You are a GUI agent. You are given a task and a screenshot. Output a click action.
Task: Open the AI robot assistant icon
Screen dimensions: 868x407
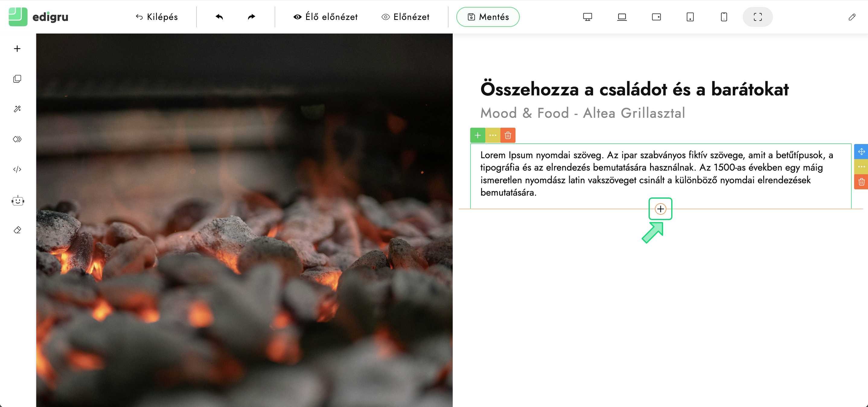click(x=18, y=201)
